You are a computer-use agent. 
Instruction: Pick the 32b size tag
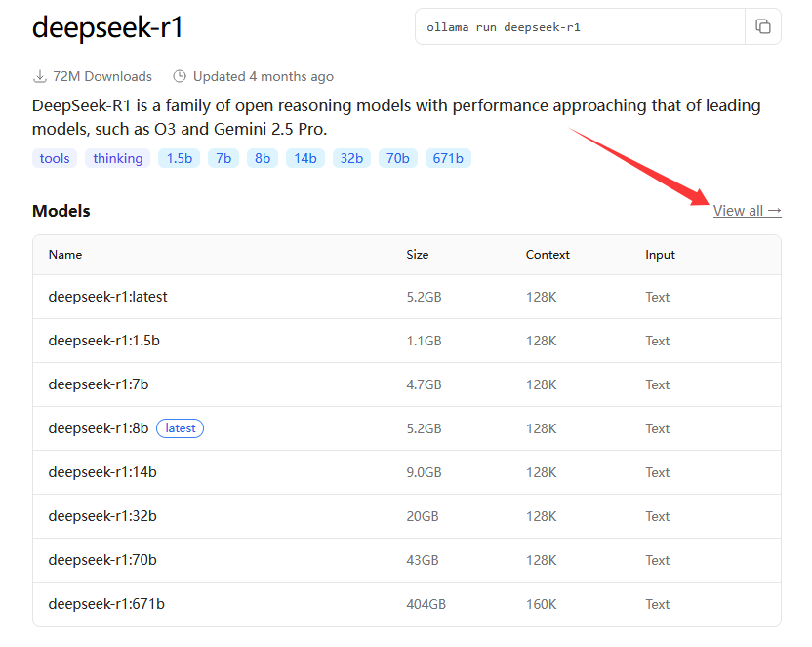click(351, 158)
